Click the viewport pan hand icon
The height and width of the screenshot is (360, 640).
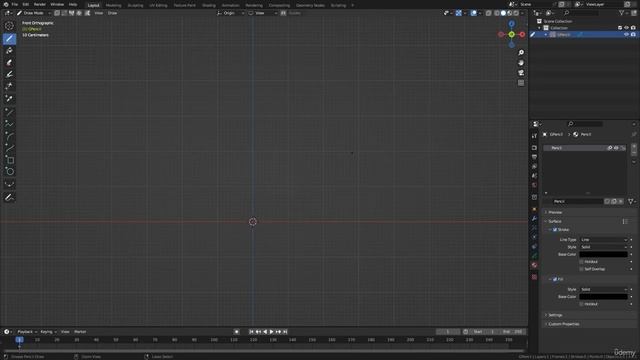pos(521,62)
